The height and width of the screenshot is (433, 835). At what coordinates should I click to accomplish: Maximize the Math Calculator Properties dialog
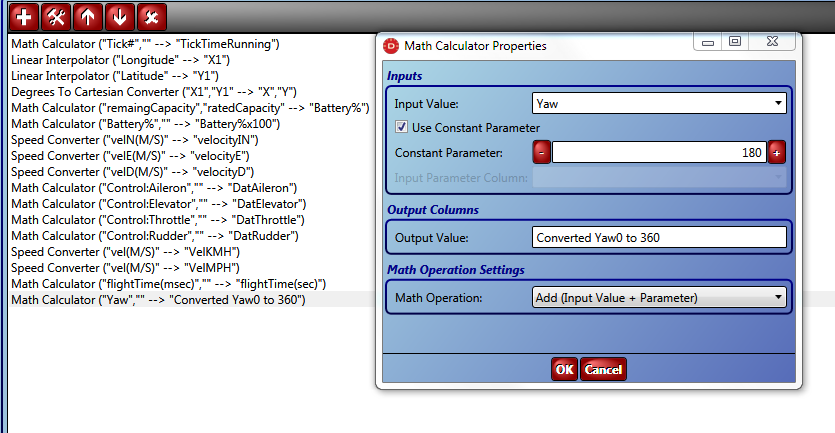click(x=735, y=41)
